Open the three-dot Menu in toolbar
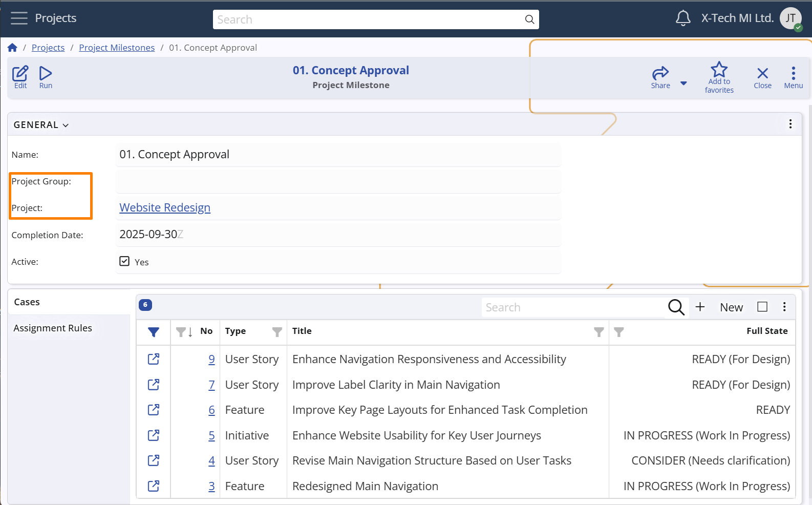Viewport: 812px width, 505px height. click(793, 77)
